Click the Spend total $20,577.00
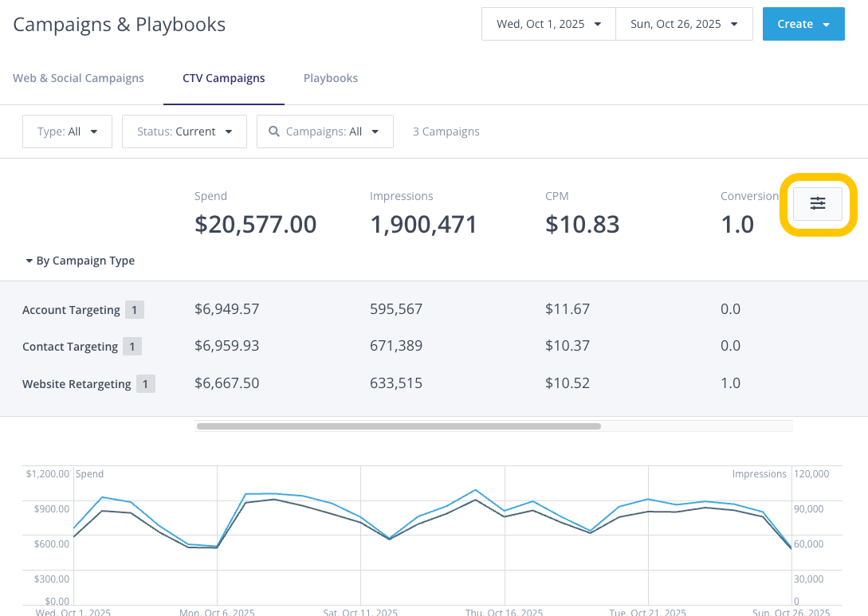Image resolution: width=868 pixels, height=616 pixels. point(255,225)
